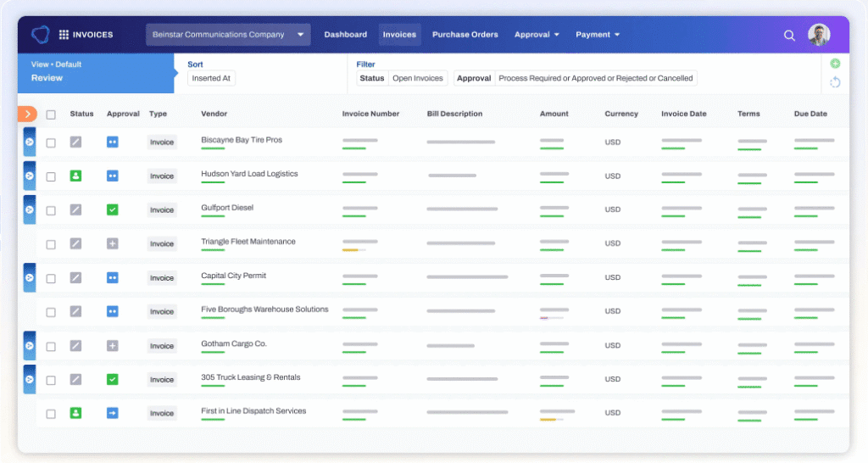The height and width of the screenshot is (463, 868).
Task: Open the apps grid icon beside INVOICES
Action: 64,34
